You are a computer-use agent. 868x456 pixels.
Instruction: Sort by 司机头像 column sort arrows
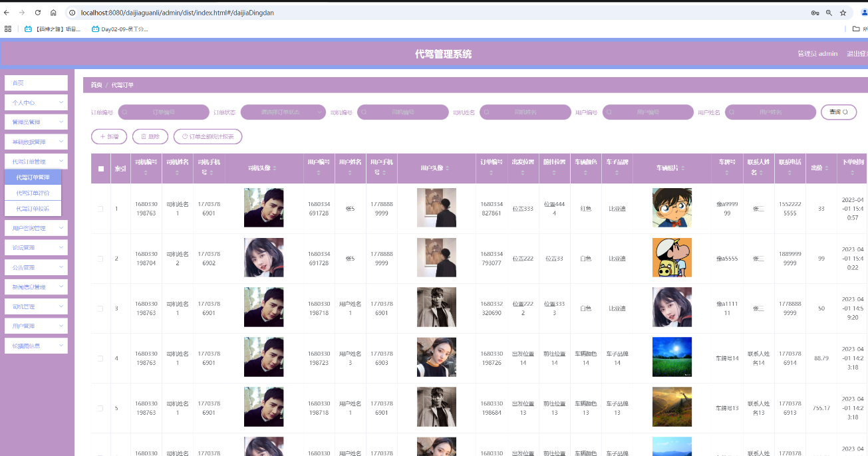point(274,168)
